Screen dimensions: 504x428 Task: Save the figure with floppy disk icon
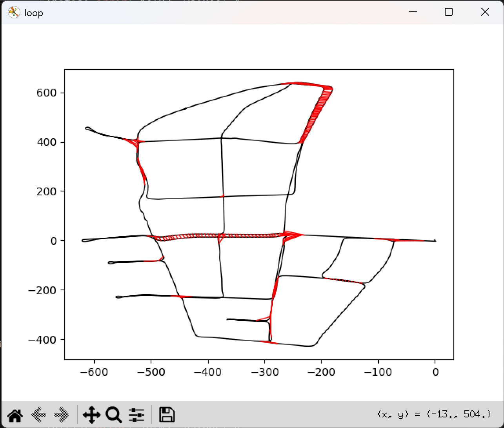tap(167, 415)
